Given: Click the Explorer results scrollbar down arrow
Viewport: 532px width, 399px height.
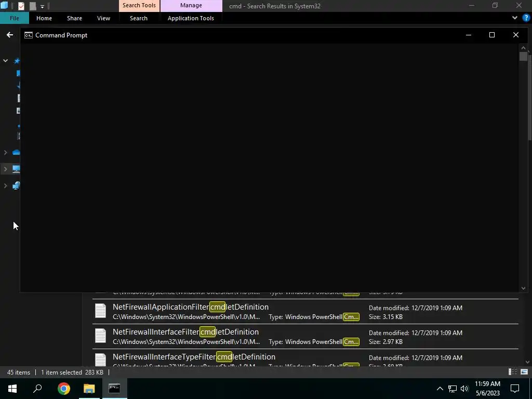Looking at the screenshot, I should coord(528,362).
